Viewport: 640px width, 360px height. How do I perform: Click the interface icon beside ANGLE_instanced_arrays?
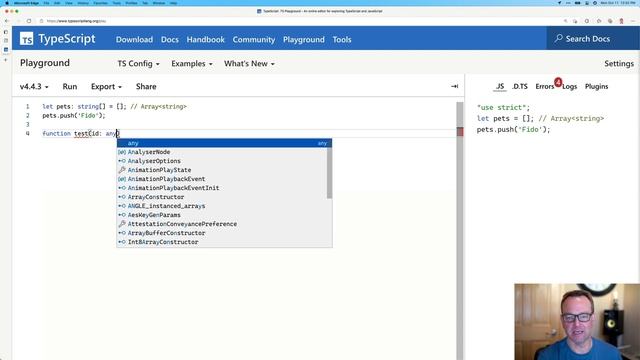pyautogui.click(x=122, y=206)
